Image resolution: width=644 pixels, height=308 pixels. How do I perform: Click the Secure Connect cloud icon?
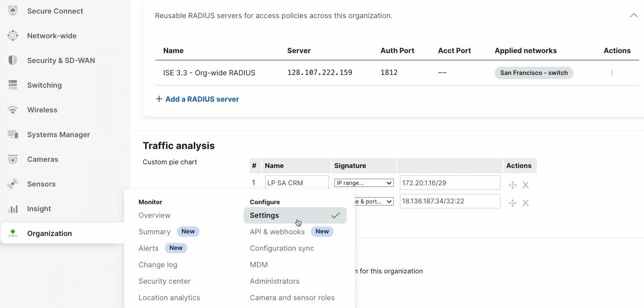coord(13,11)
